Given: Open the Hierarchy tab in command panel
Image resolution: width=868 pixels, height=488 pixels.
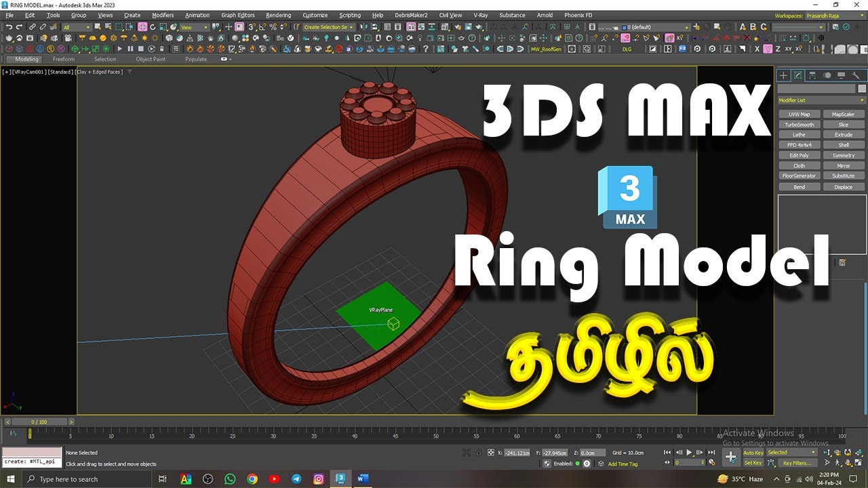Looking at the screenshot, I should pos(812,75).
